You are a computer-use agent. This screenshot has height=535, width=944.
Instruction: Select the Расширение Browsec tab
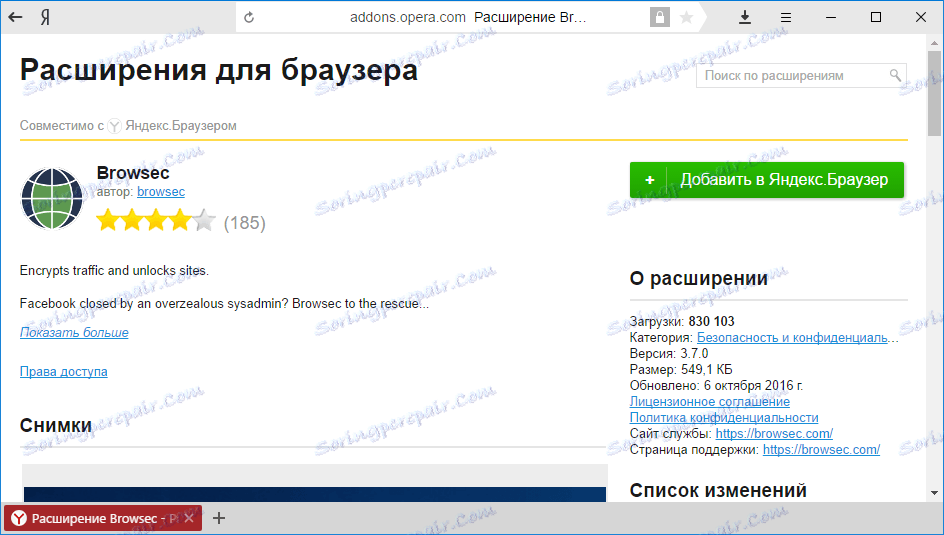tap(103, 518)
